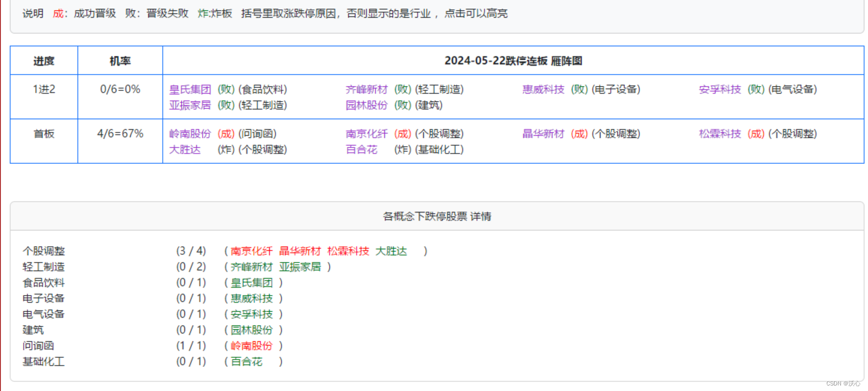Click 安孚科技 under 电气设备 concept
Image resolution: width=868 pixels, height=391 pixels.
252,314
